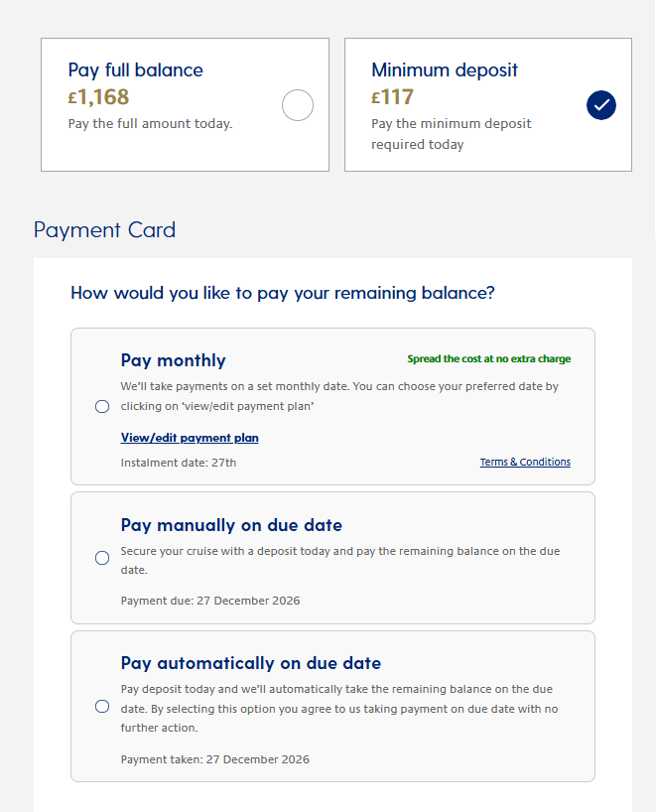Select the Pay full balance radio circle
Viewport: 656px width, 812px height.
pos(298,105)
